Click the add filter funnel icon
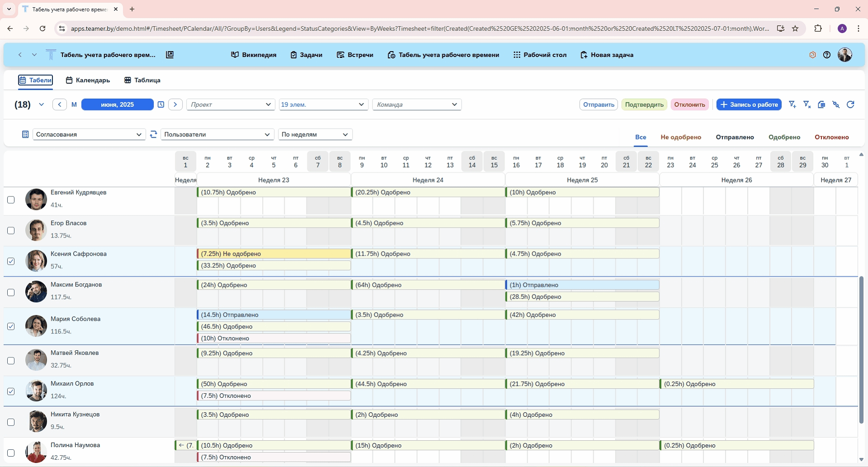868x467 pixels. 792,105
